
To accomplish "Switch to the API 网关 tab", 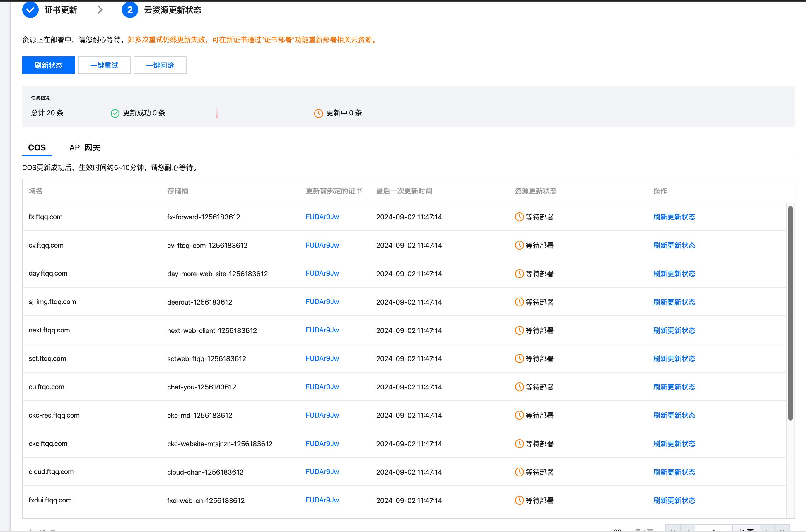I will [x=85, y=147].
